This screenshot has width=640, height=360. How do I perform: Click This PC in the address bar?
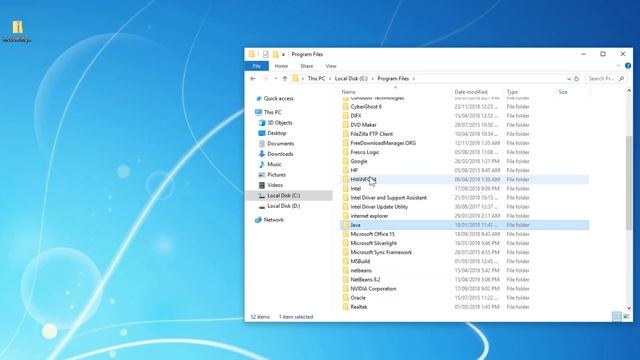(x=316, y=78)
